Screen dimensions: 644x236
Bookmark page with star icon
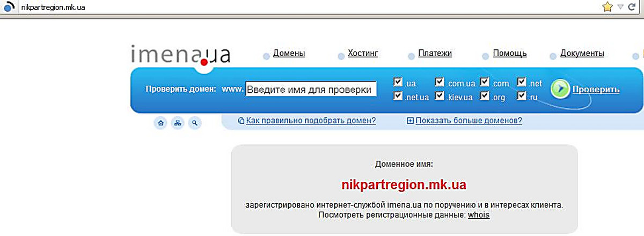pyautogui.click(x=607, y=7)
